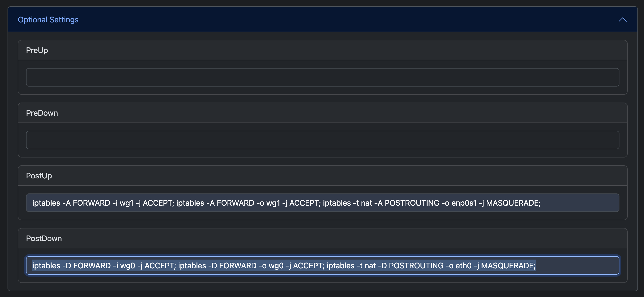Screen dimensions: 644x297
Task: Click the empty PreUp input field
Action: point(322,77)
